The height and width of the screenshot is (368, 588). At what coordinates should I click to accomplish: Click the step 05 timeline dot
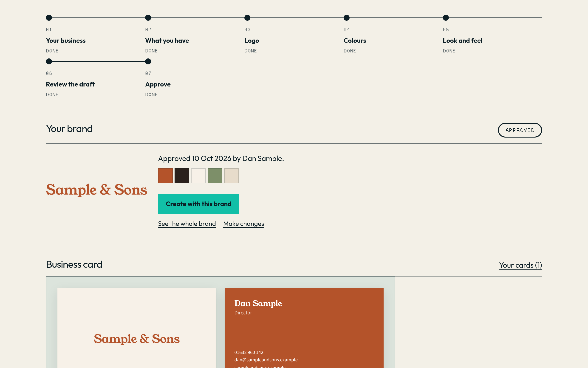tap(446, 18)
